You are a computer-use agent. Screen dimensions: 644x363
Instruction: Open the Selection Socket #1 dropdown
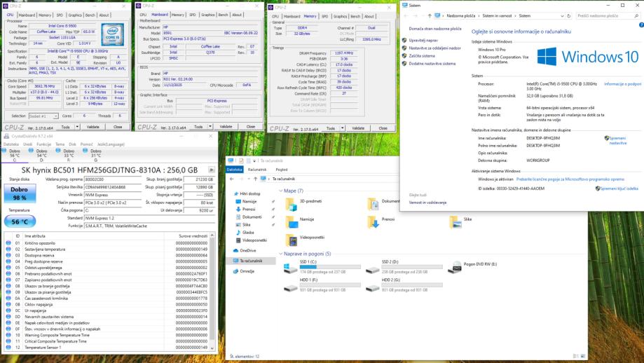[43, 116]
